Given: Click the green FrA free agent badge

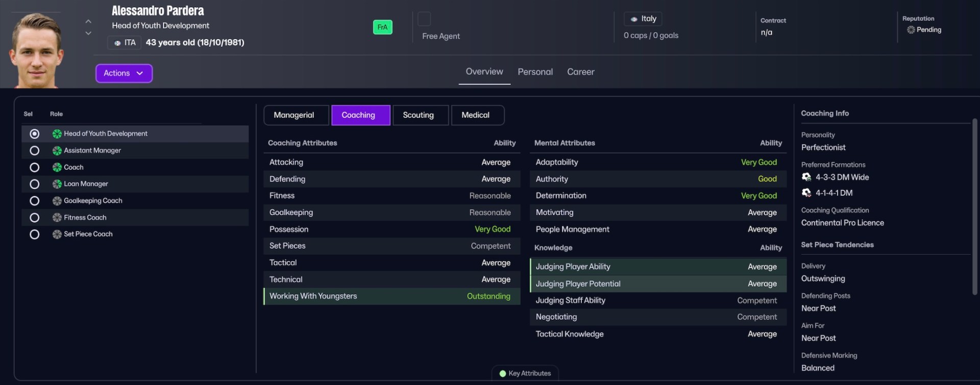Looking at the screenshot, I should click(x=382, y=27).
